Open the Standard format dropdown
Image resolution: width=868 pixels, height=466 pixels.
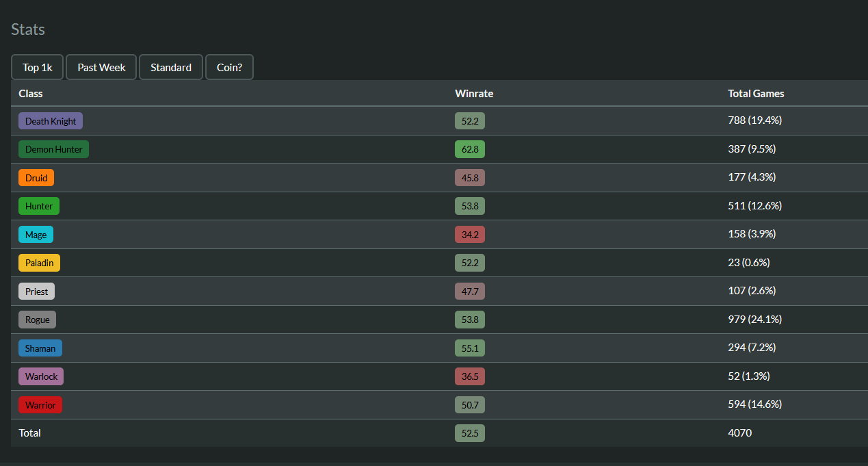pyautogui.click(x=171, y=67)
